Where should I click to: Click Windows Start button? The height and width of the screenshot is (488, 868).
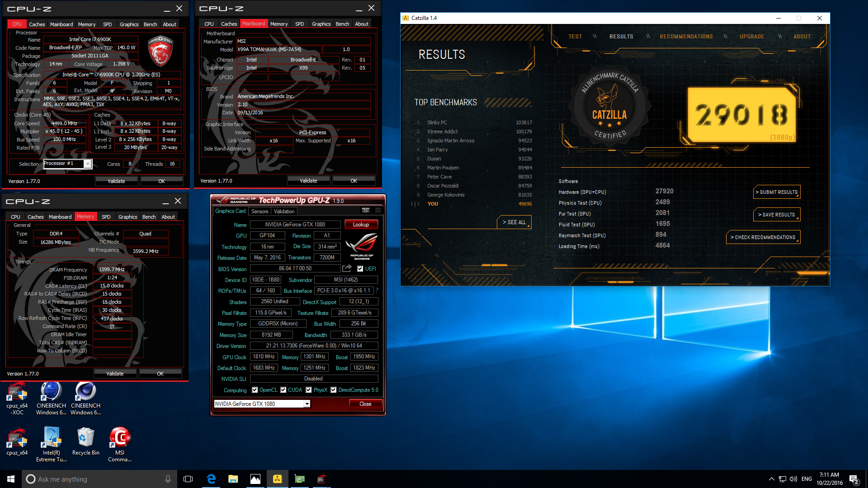pos(11,479)
